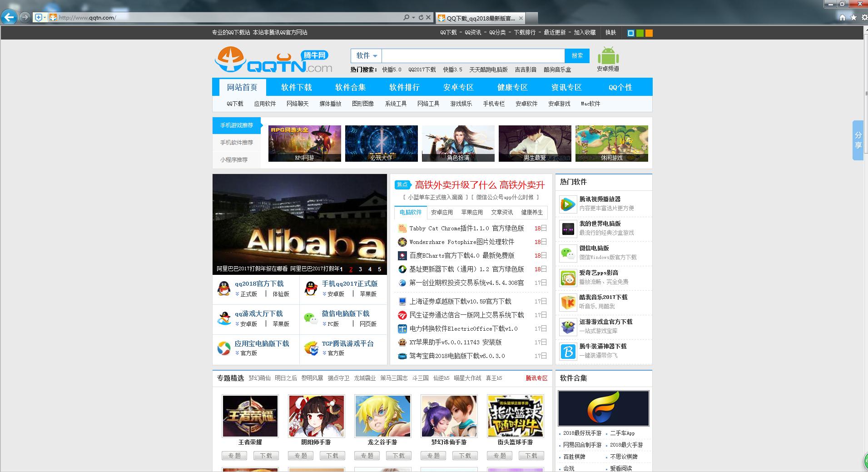Click hot search link 酷狗音乐盒
The image size is (868, 472).
(x=557, y=70)
